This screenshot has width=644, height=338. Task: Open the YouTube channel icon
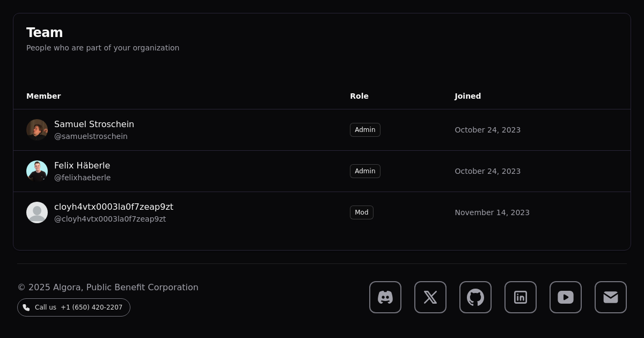pyautogui.click(x=566, y=297)
